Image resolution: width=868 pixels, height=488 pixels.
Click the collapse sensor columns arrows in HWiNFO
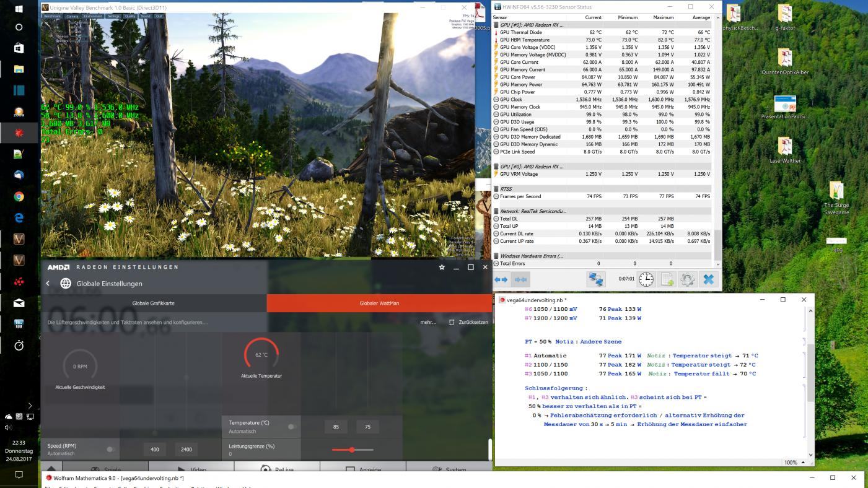click(521, 280)
